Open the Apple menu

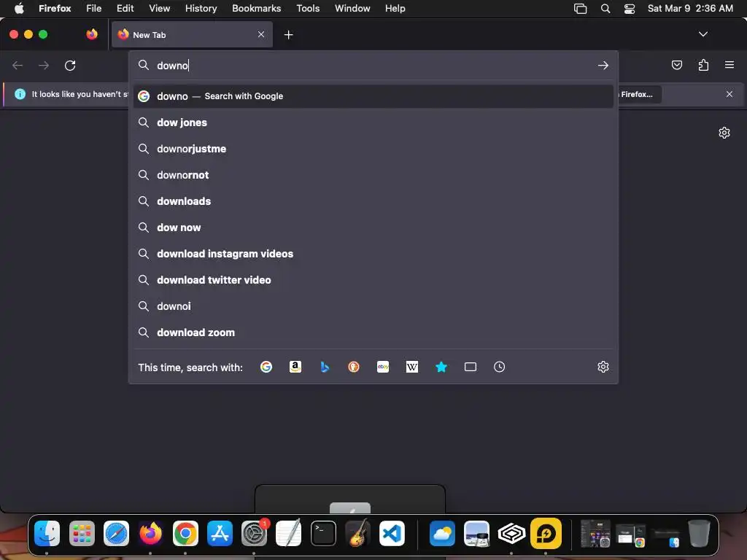(19, 8)
